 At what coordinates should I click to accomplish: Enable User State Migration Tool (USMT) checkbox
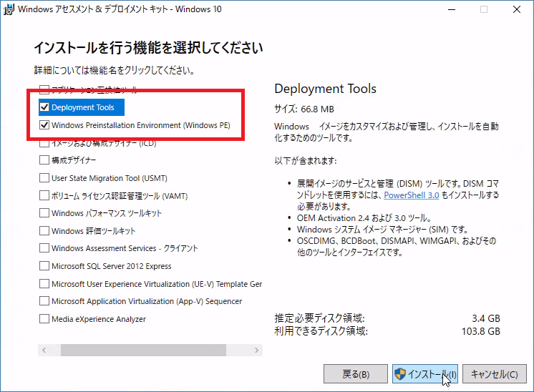click(x=44, y=178)
